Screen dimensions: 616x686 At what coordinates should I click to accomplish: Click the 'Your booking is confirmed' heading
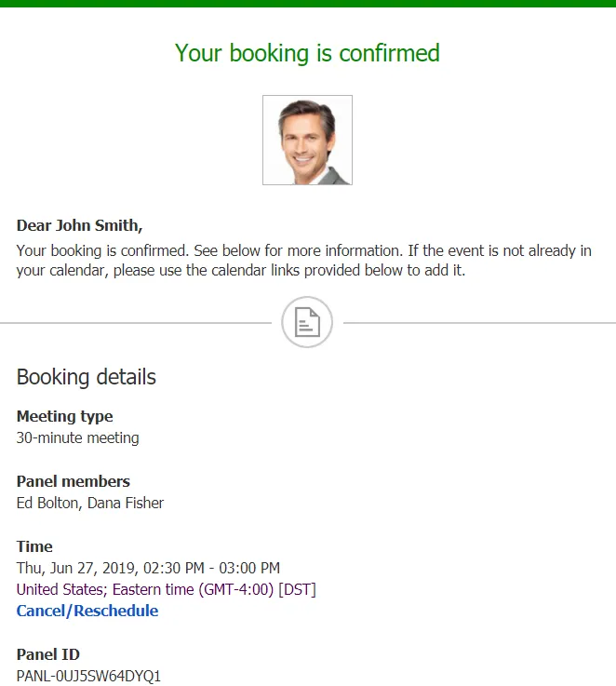coord(307,53)
